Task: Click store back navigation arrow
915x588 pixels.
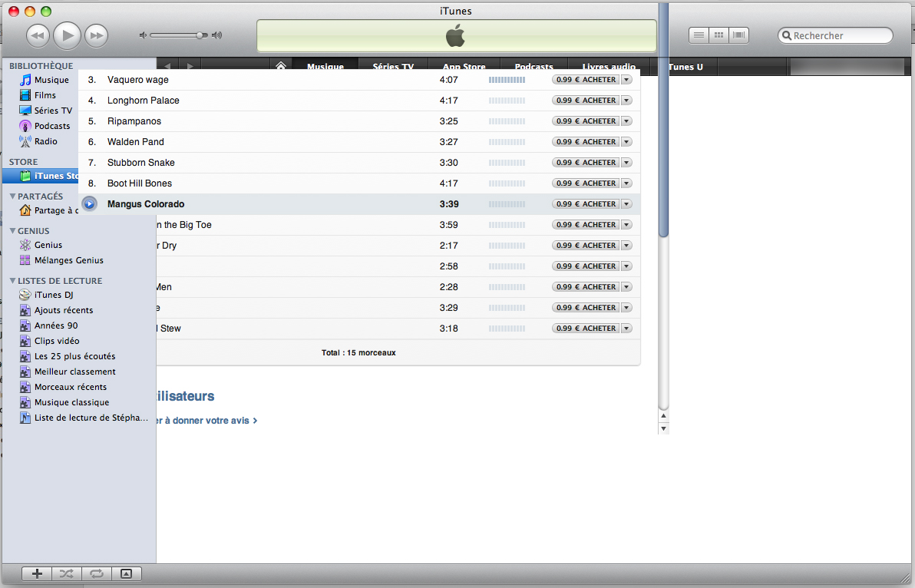Action: pos(167,65)
